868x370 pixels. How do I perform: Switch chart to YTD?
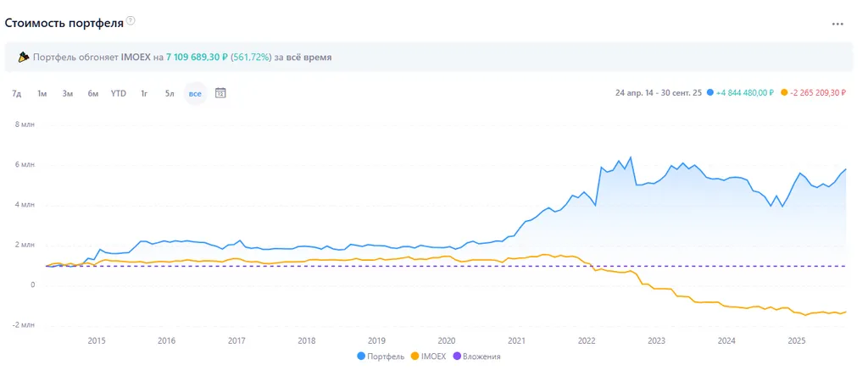pos(119,93)
